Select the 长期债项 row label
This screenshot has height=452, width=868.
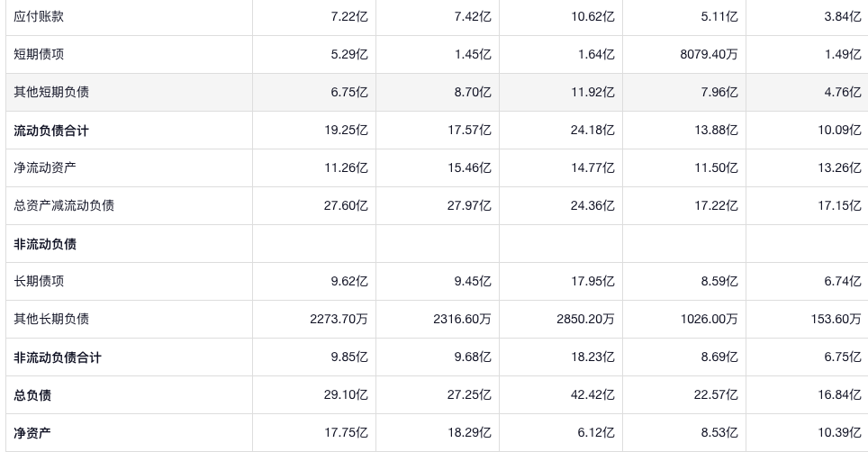coord(39,281)
